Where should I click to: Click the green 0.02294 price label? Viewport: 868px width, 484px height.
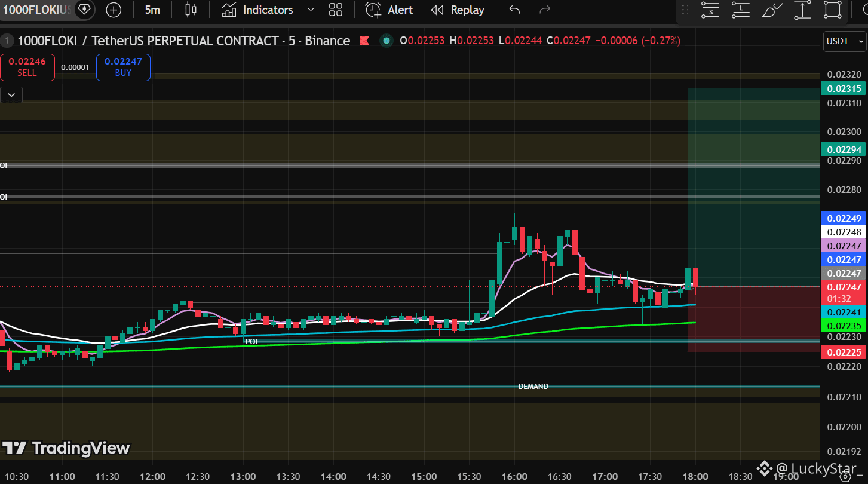844,149
